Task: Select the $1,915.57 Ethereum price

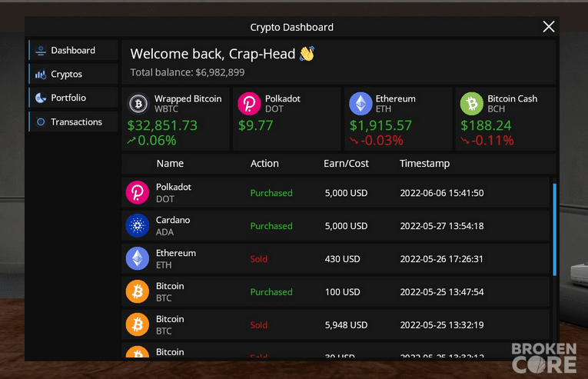Action: pos(380,125)
